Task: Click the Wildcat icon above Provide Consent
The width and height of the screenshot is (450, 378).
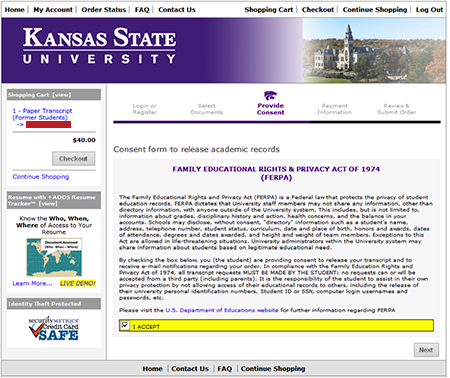Action: coord(270,96)
